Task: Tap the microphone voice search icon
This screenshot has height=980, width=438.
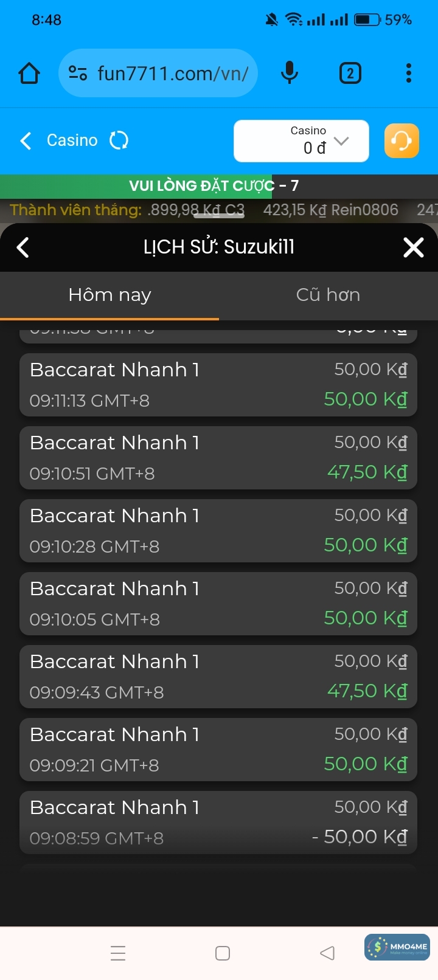Action: pyautogui.click(x=290, y=74)
